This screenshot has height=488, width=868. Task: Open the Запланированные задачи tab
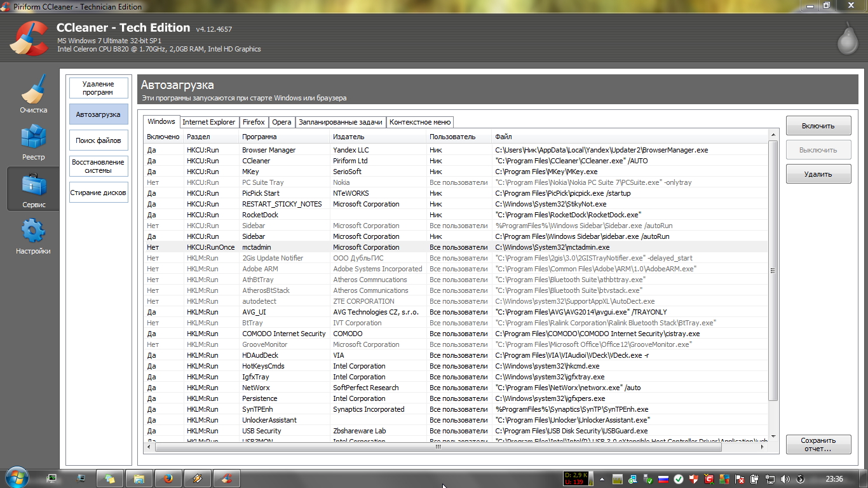click(x=340, y=122)
